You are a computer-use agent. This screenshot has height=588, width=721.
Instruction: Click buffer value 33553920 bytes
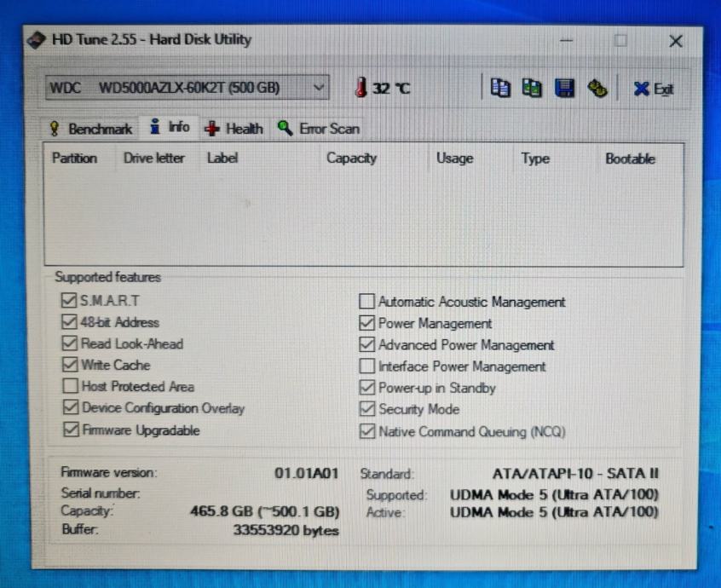pyautogui.click(x=286, y=530)
